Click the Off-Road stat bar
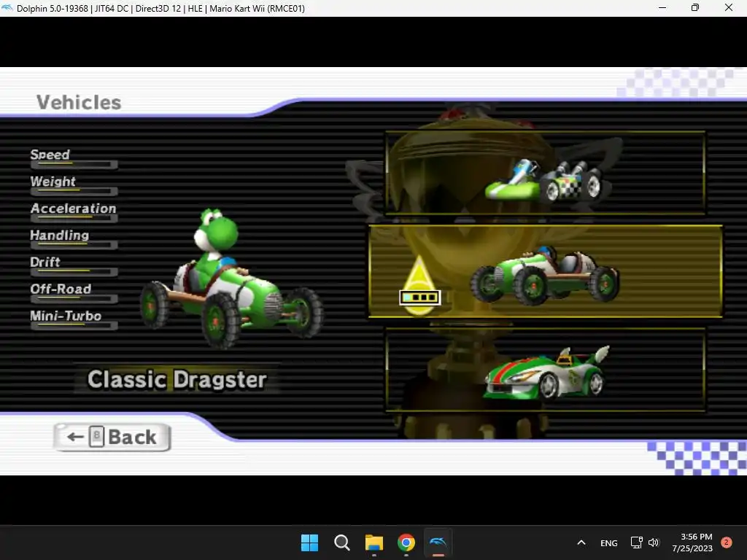Viewport: 747px width, 560px height. (x=74, y=299)
